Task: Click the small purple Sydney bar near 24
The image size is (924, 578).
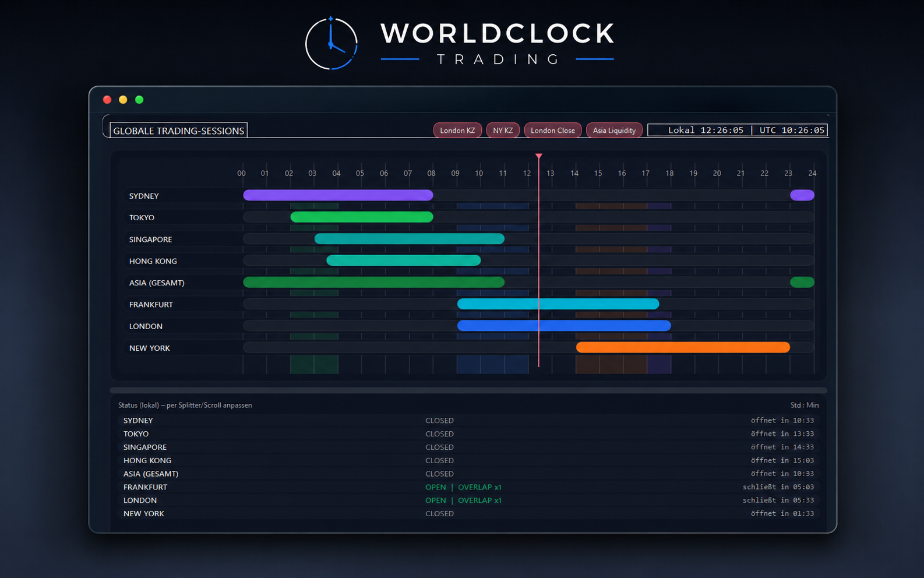Action: point(802,195)
